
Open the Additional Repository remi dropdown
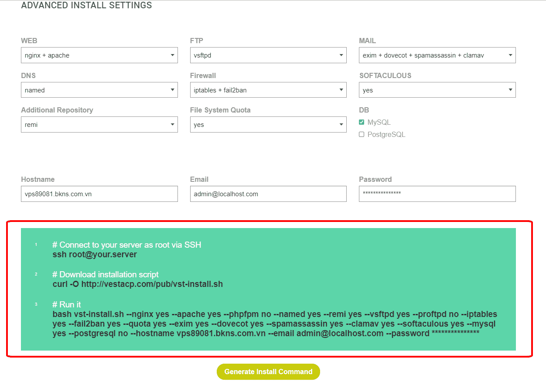[x=99, y=125]
